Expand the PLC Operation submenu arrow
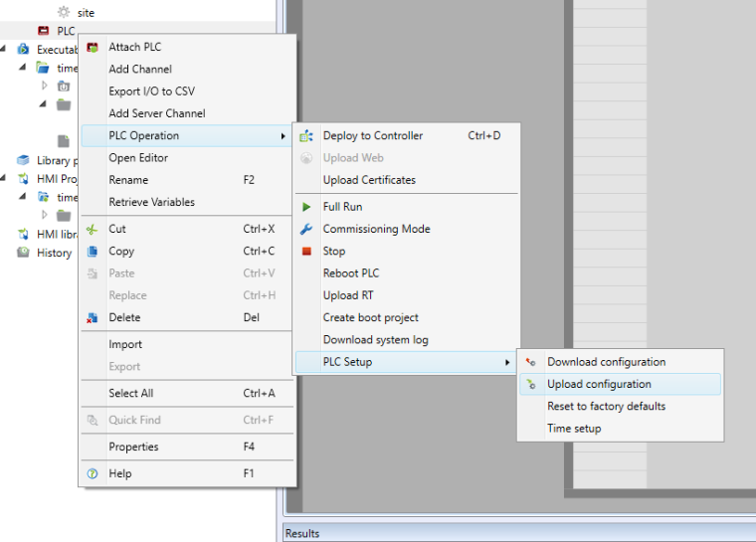756x542 pixels. pyautogui.click(x=283, y=136)
